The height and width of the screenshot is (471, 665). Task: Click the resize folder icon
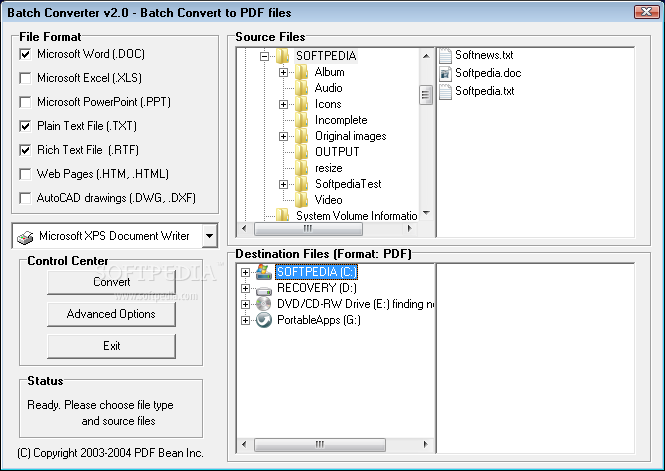click(301, 168)
